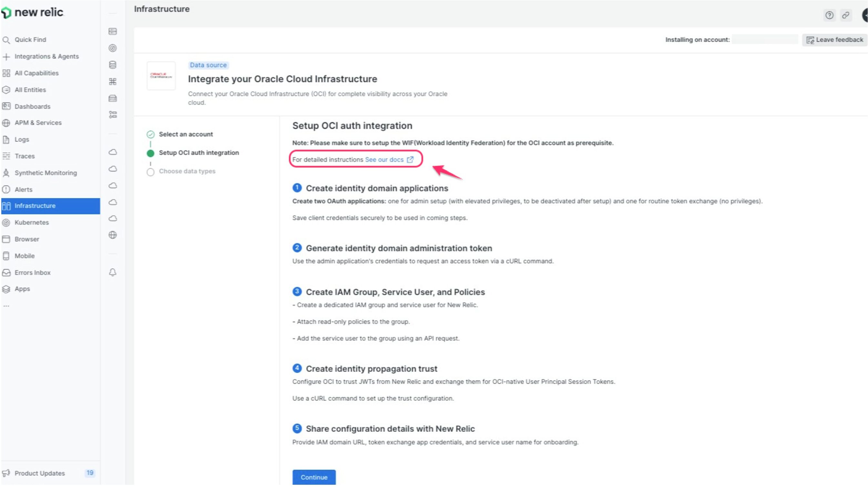The width and height of the screenshot is (868, 487).
Task: Expand the more options ellipsis in sidebar
Action: (x=6, y=306)
